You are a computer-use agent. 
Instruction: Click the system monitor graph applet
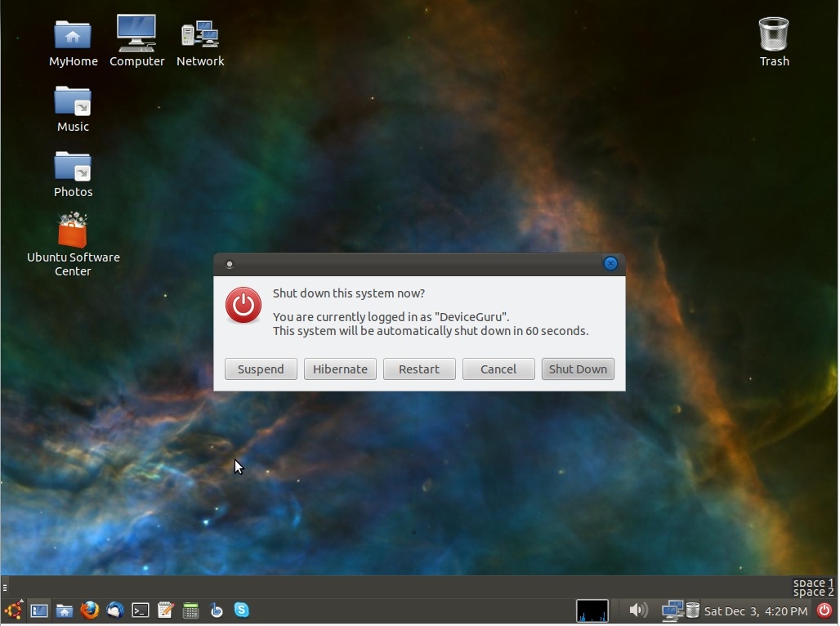(x=592, y=610)
